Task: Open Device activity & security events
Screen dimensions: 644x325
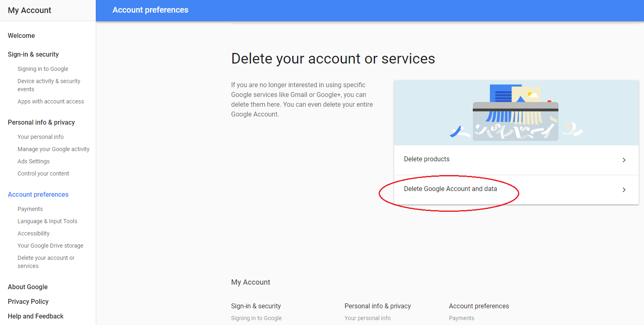Action: coord(49,85)
